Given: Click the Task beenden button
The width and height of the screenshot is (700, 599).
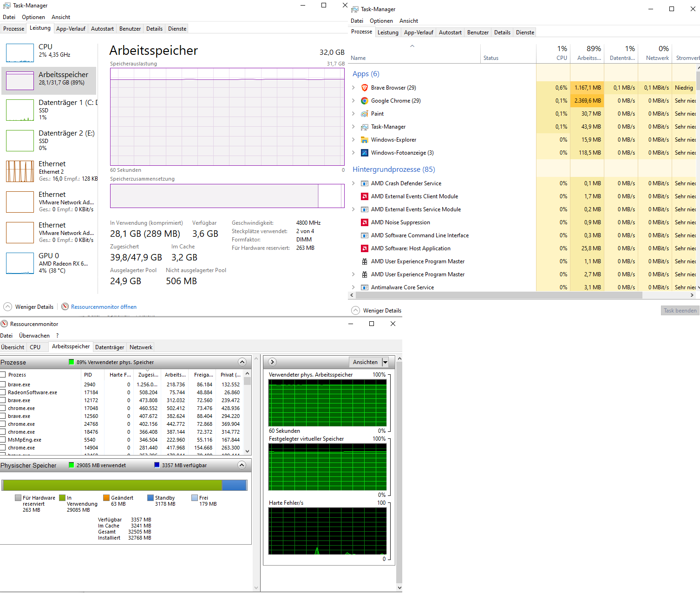Looking at the screenshot, I should 680,311.
